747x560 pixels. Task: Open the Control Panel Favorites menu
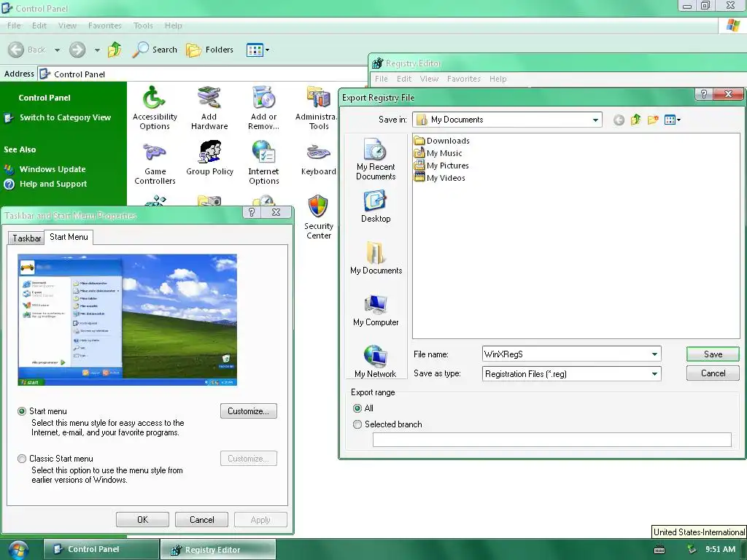click(x=105, y=26)
